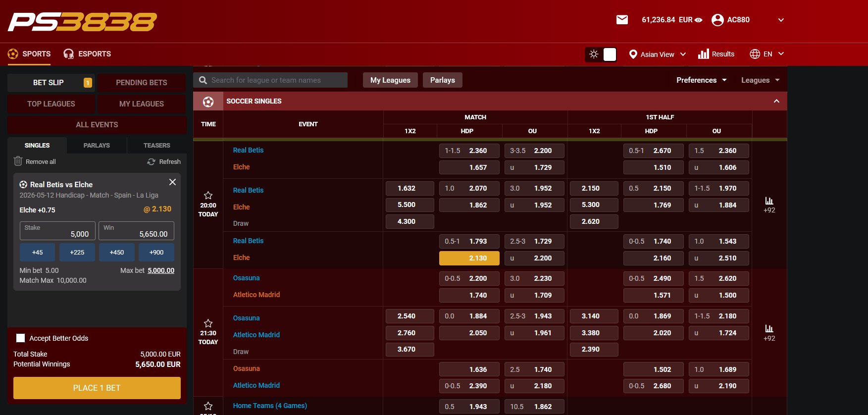Viewport: 868px width, 415px height.
Task: Click the league search field
Action: click(x=270, y=80)
